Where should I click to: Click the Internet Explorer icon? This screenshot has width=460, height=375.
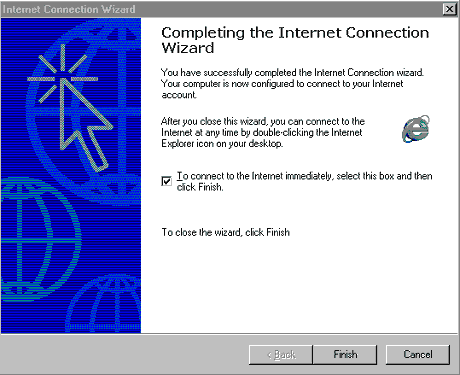coord(416,129)
